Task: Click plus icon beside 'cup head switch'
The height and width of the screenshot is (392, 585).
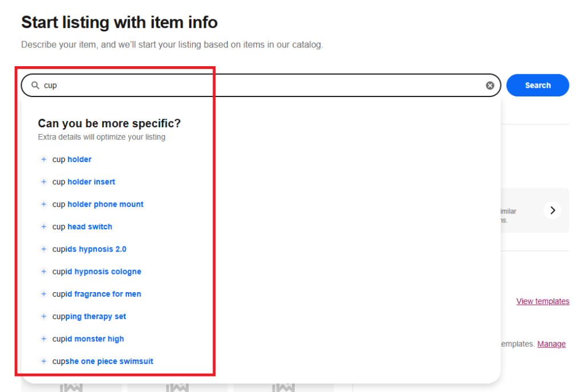Action: (43, 227)
